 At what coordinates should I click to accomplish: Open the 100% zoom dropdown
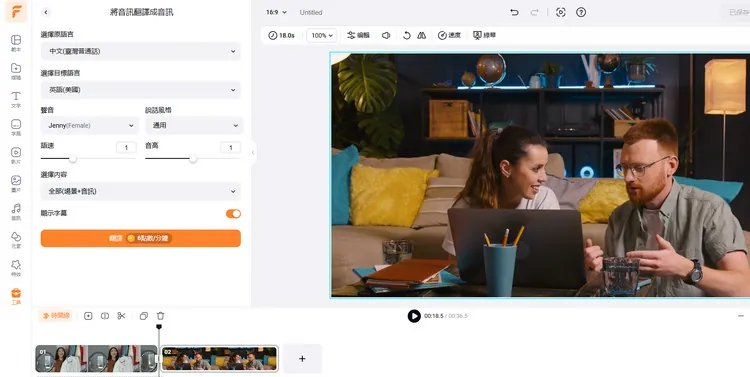point(321,35)
